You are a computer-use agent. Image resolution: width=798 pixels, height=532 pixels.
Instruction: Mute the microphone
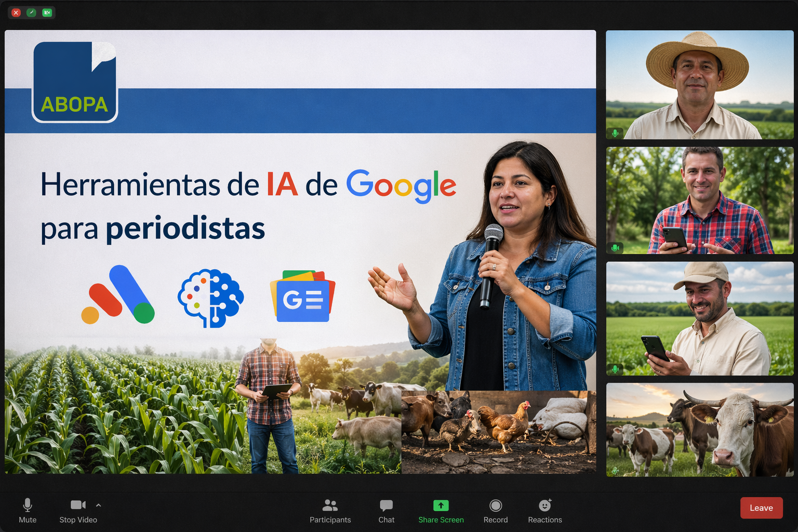(28, 510)
